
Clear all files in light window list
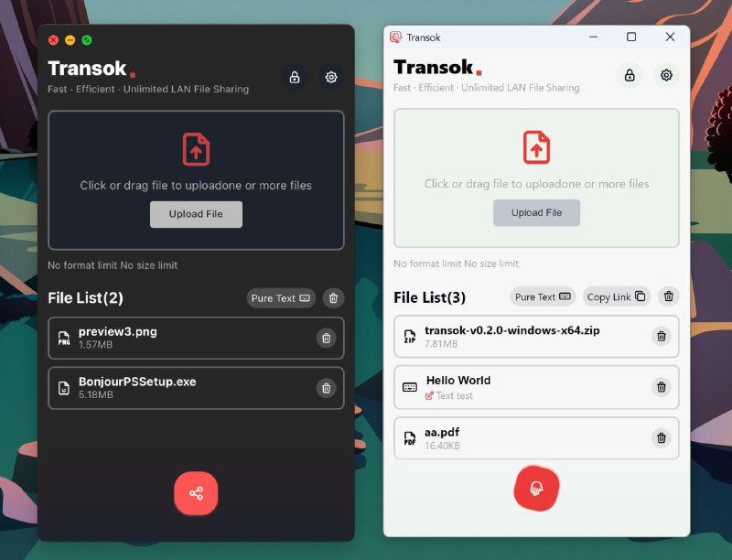coord(669,296)
